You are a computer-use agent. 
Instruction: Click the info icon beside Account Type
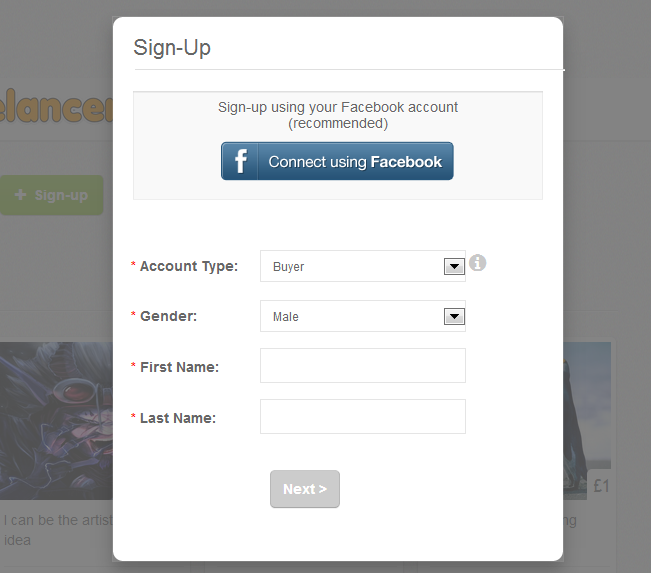click(x=478, y=263)
